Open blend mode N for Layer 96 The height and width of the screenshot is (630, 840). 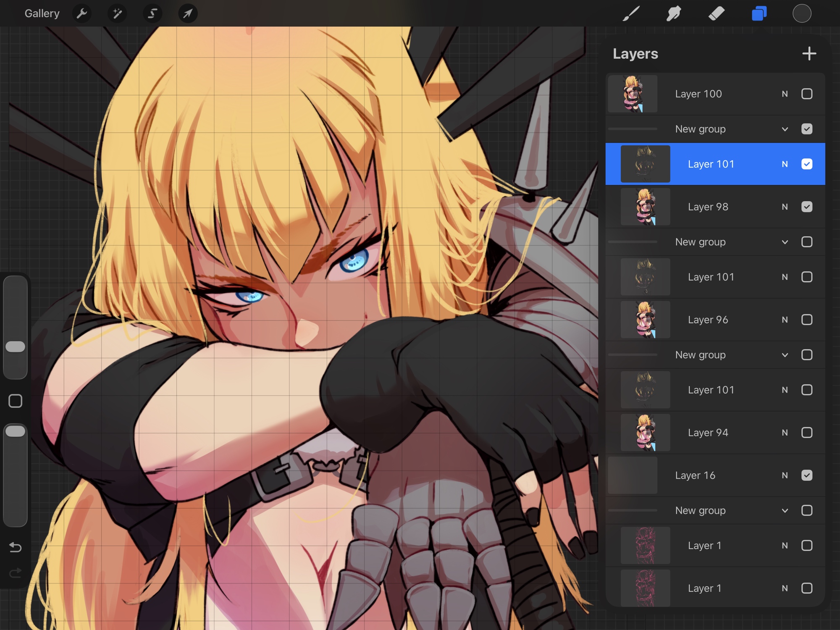(785, 320)
